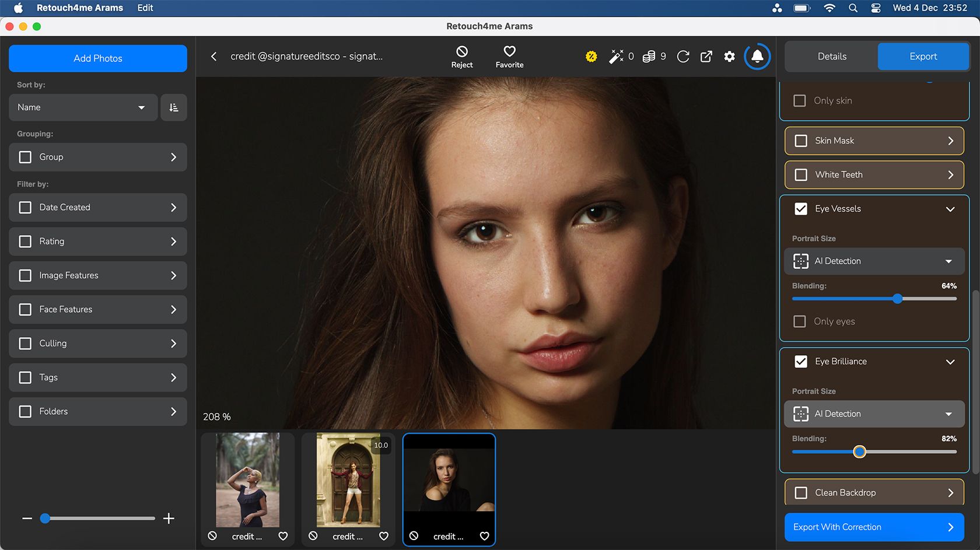The height and width of the screenshot is (550, 980).
Task: Expand Skin Mask settings arrow
Action: pyautogui.click(x=950, y=141)
